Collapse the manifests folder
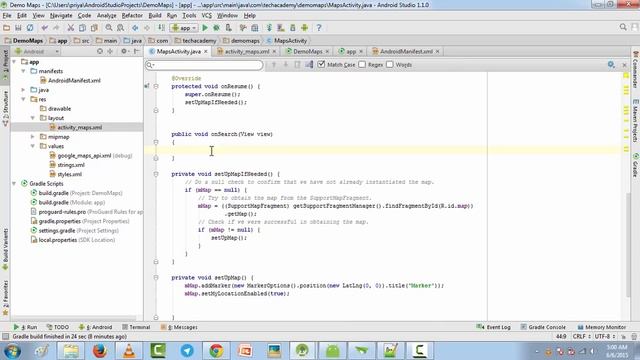This screenshot has height=360, width=640. pos(23,71)
